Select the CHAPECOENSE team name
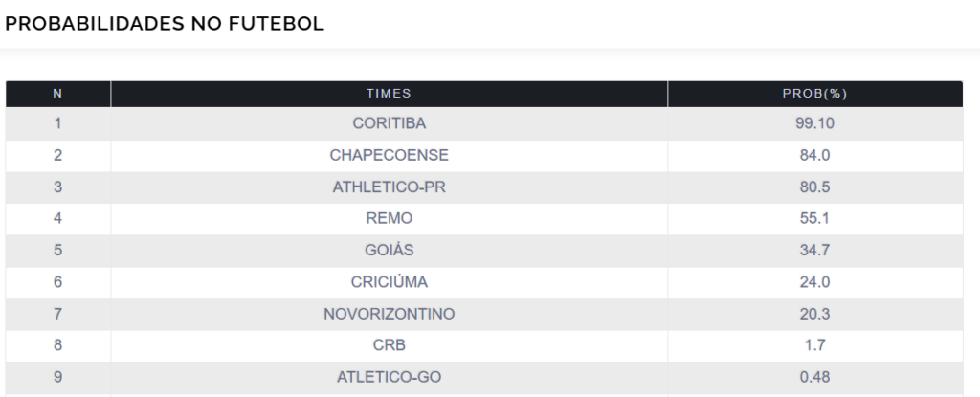980x397 pixels. (389, 155)
